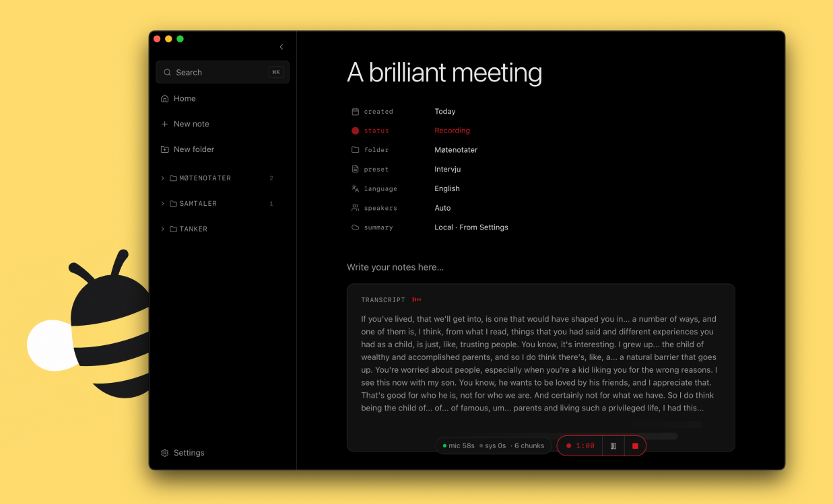Image resolution: width=833 pixels, height=504 pixels.
Task: Click the SAMTALER count 1
Action: (271, 204)
